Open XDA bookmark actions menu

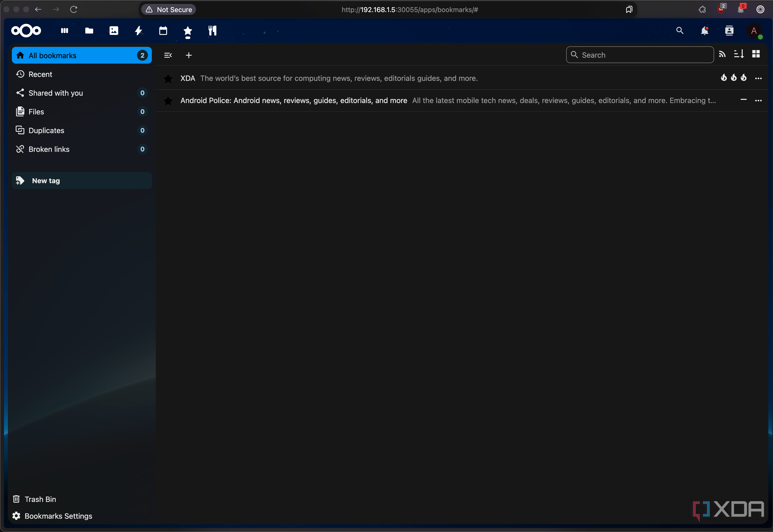click(758, 78)
